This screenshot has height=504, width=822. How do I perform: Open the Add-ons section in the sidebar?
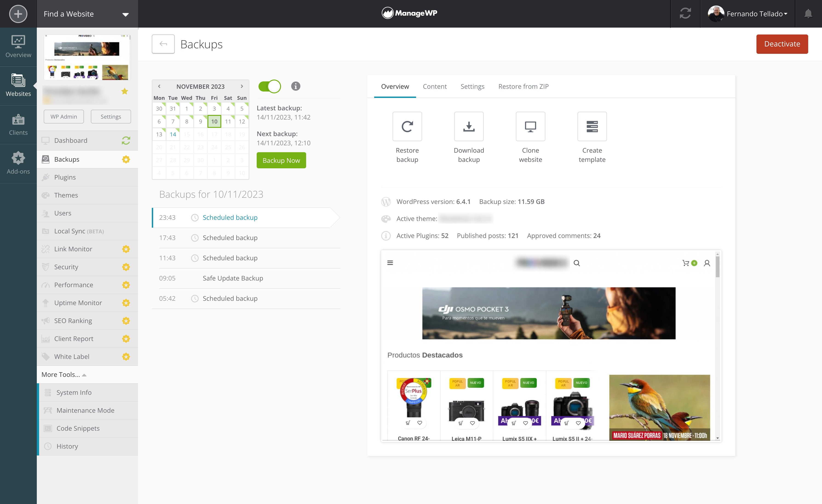click(x=18, y=163)
